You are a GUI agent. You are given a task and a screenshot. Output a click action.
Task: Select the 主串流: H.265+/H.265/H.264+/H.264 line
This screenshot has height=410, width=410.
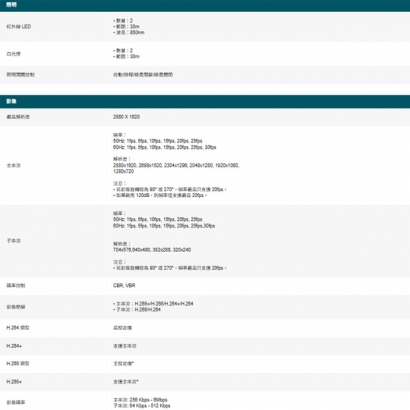tap(153, 304)
